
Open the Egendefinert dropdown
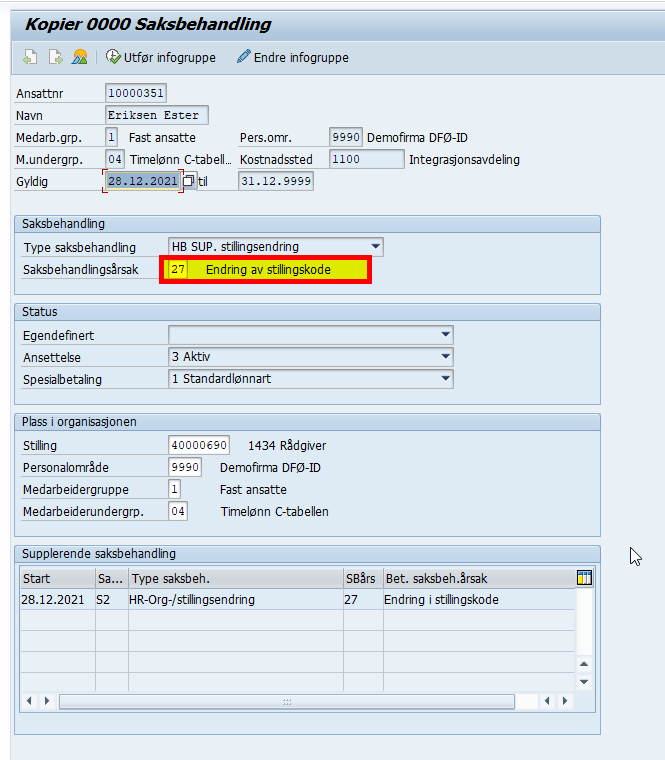[445, 334]
